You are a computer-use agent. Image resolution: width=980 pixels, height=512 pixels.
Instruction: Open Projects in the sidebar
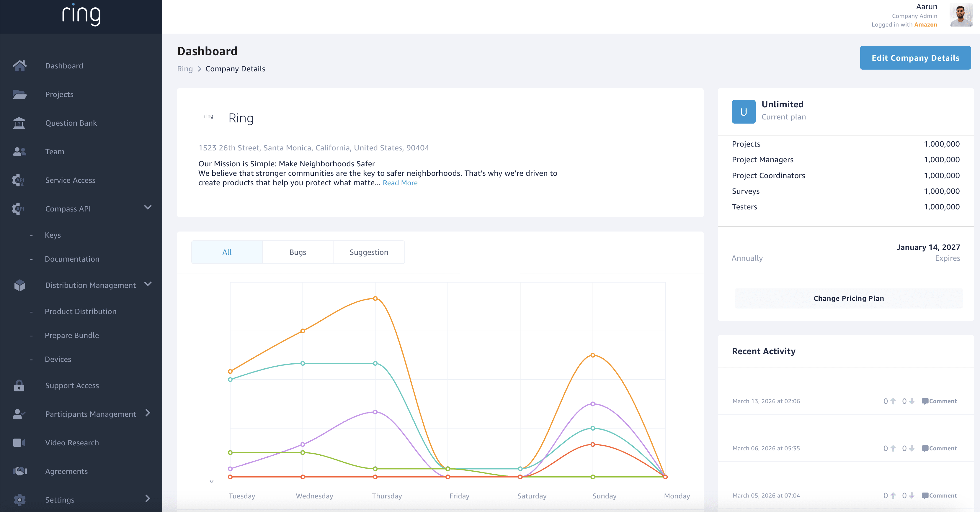(59, 94)
